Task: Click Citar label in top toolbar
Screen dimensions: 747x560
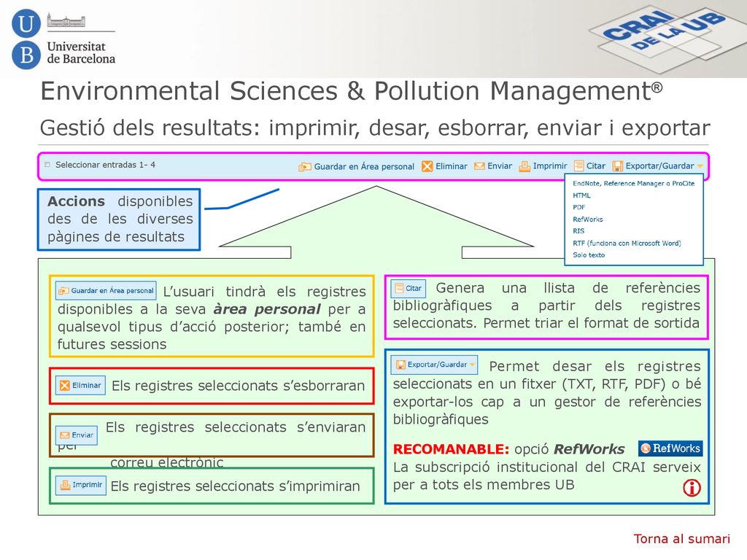Action: click(595, 166)
